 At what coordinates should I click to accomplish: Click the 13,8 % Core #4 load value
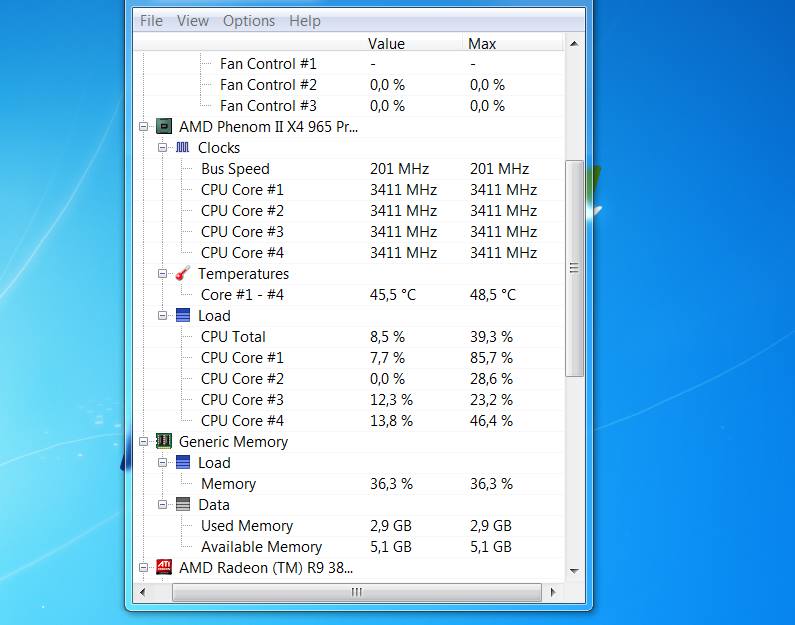391,421
